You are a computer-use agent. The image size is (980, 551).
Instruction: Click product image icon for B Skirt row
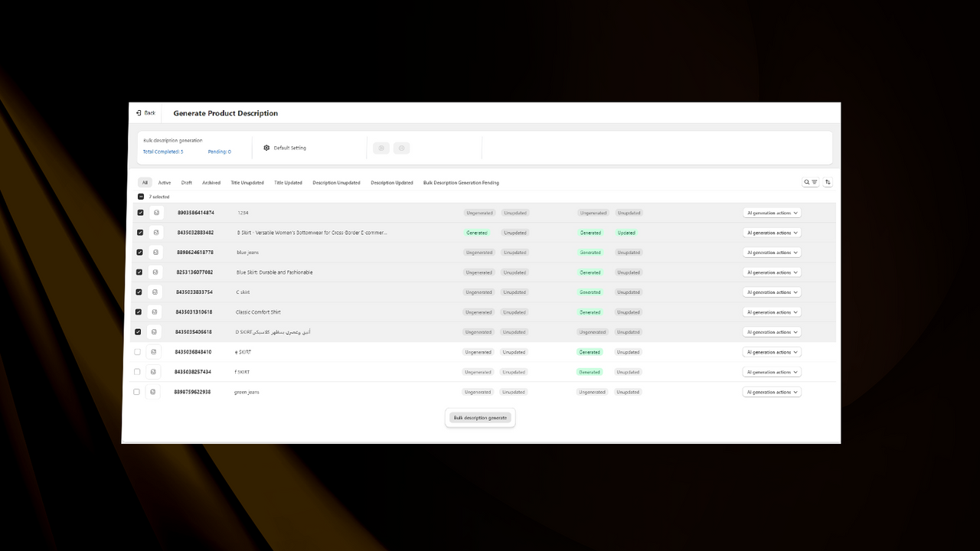(156, 233)
